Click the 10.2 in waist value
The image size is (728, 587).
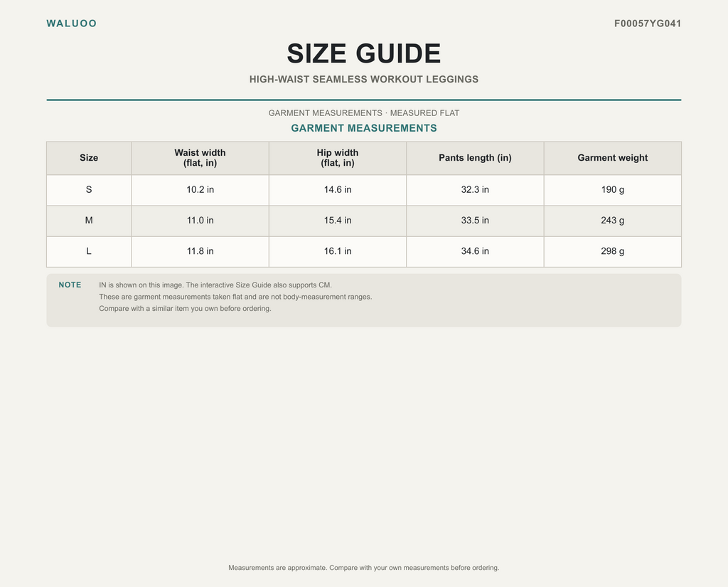point(200,190)
